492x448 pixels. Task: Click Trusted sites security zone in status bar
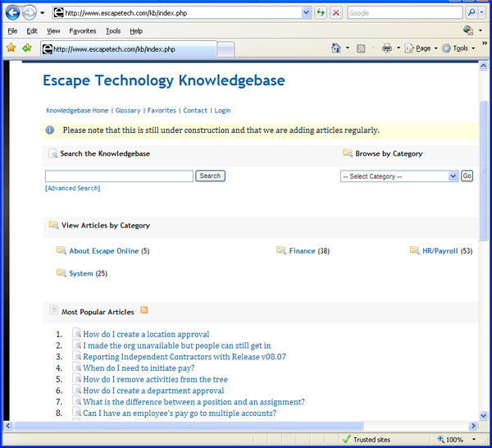367,440
